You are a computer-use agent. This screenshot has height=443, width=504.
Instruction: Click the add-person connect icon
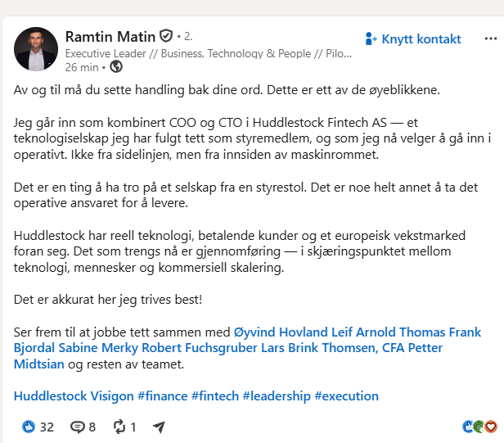(371, 39)
